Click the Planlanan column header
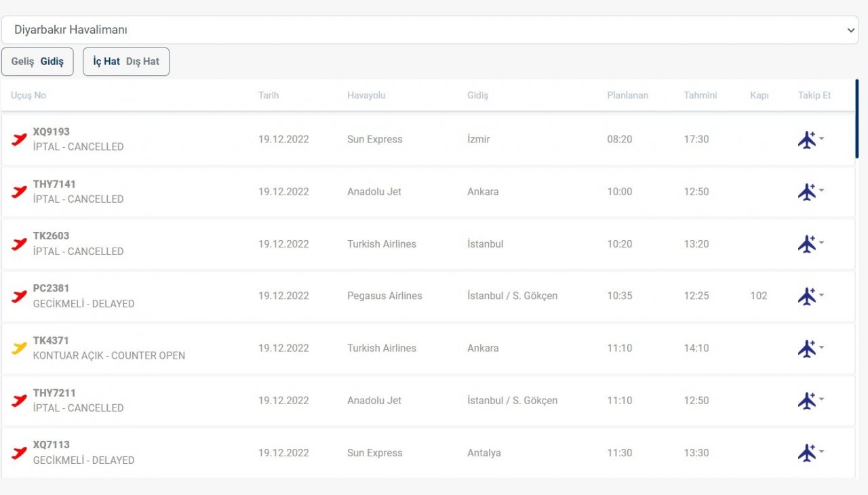Screen dimensions: 868x495 click(627, 96)
